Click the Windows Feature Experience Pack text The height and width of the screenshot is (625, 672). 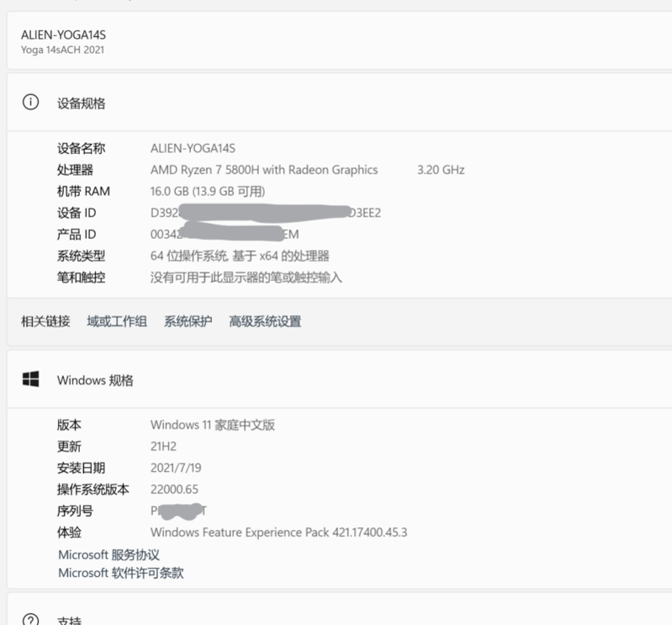[x=278, y=532]
